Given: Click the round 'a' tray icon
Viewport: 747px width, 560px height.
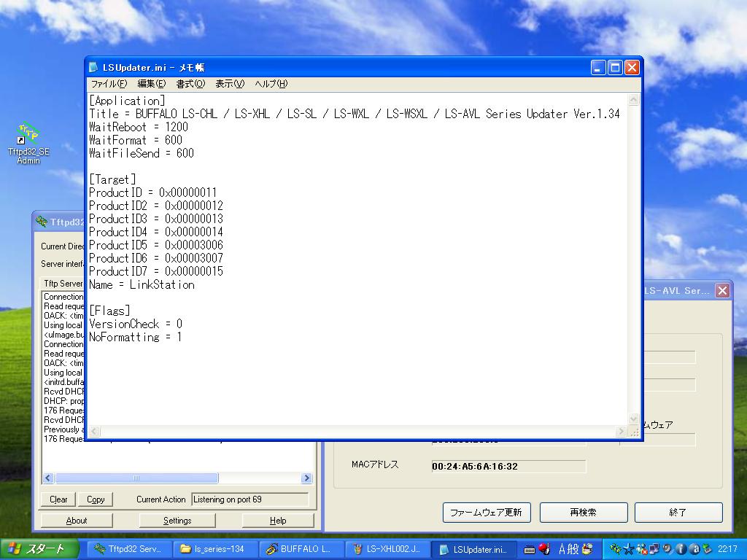Looking at the screenshot, I should pos(694,549).
